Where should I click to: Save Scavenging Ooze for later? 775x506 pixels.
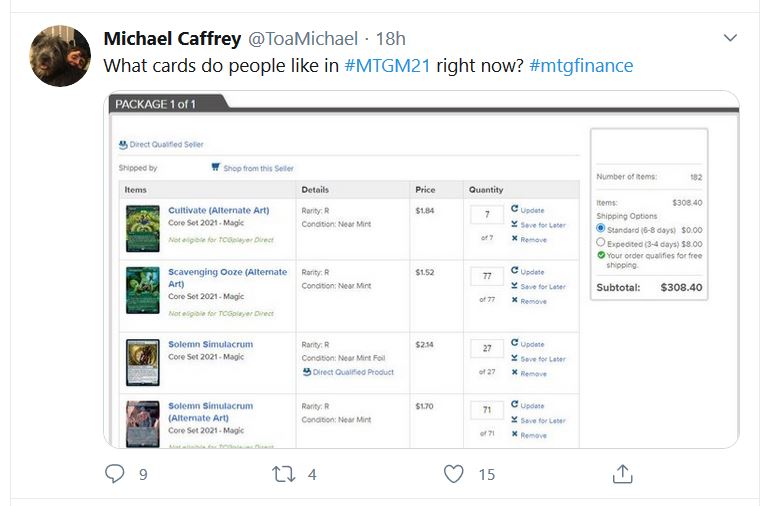pos(538,286)
